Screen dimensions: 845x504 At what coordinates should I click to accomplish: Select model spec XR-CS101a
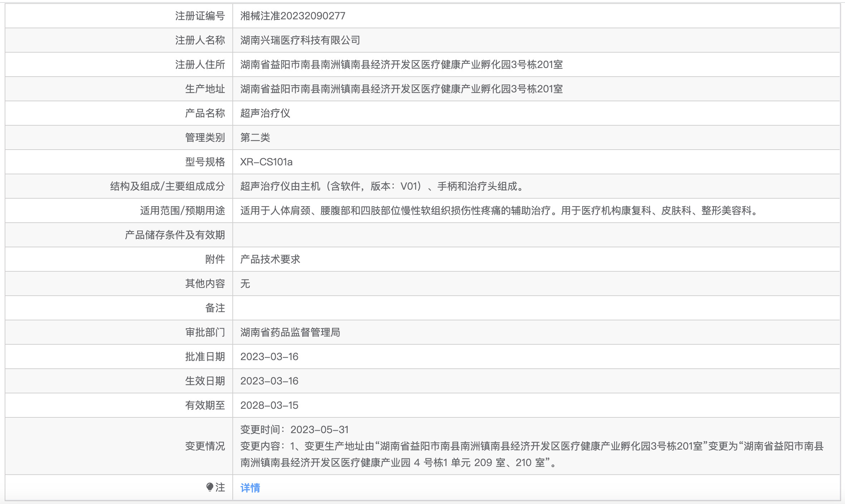coord(266,162)
